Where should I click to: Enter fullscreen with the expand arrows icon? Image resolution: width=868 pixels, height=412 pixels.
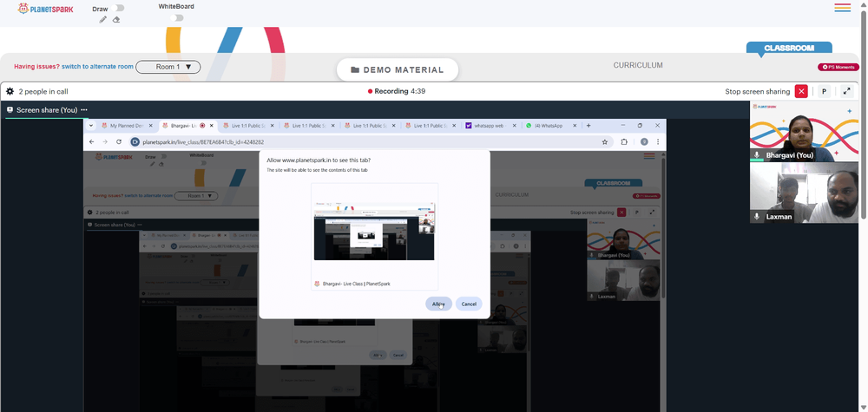[x=846, y=91]
